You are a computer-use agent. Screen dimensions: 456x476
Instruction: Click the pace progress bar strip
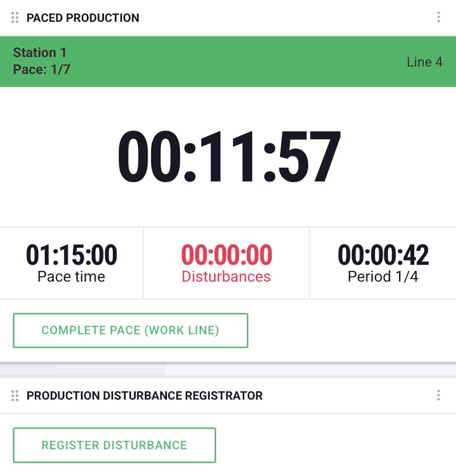228,370
